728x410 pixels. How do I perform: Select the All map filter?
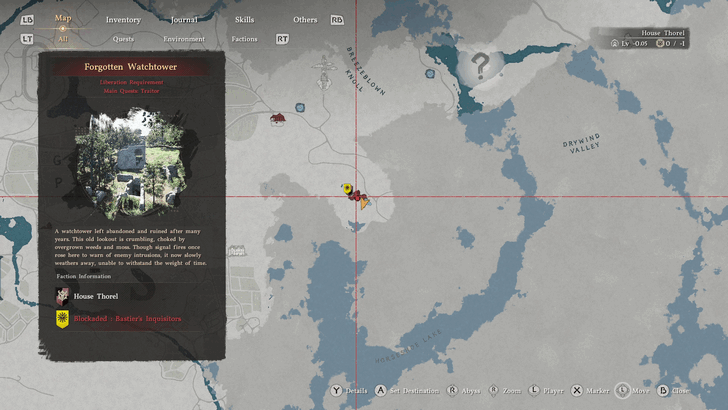(63, 39)
